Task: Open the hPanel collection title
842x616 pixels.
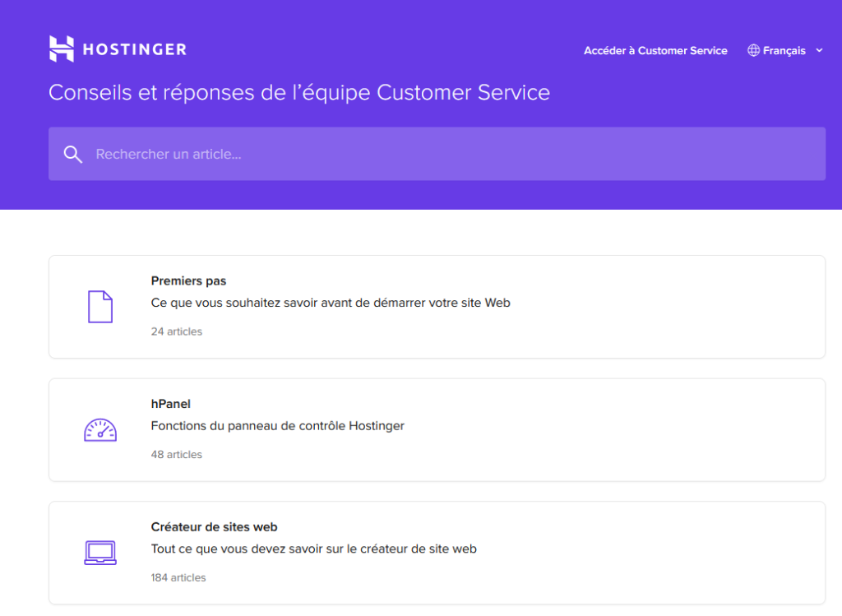Action: (x=171, y=404)
